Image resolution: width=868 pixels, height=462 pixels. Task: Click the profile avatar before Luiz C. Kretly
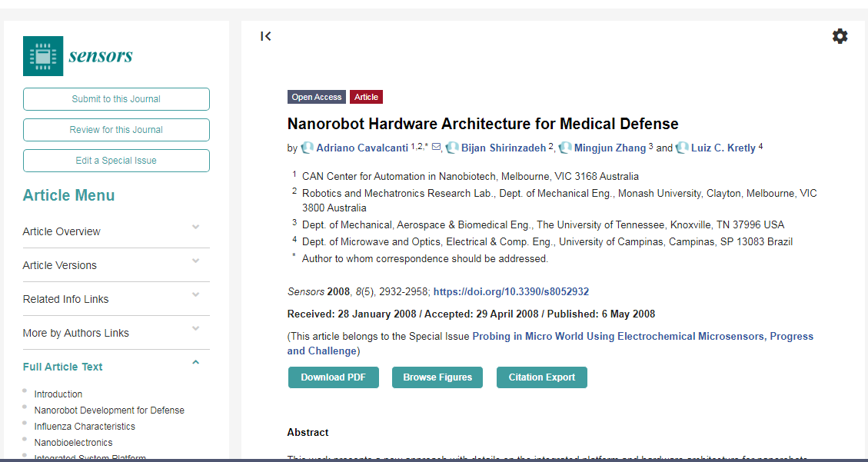(682, 148)
